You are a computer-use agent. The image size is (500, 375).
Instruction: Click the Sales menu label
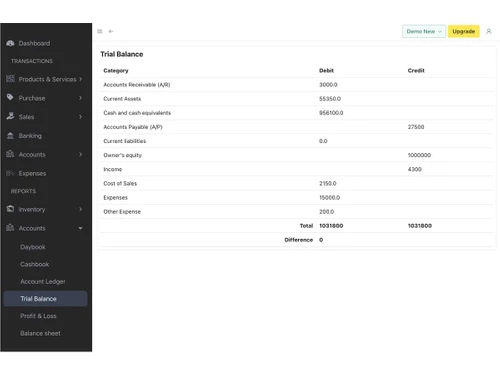[26, 117]
